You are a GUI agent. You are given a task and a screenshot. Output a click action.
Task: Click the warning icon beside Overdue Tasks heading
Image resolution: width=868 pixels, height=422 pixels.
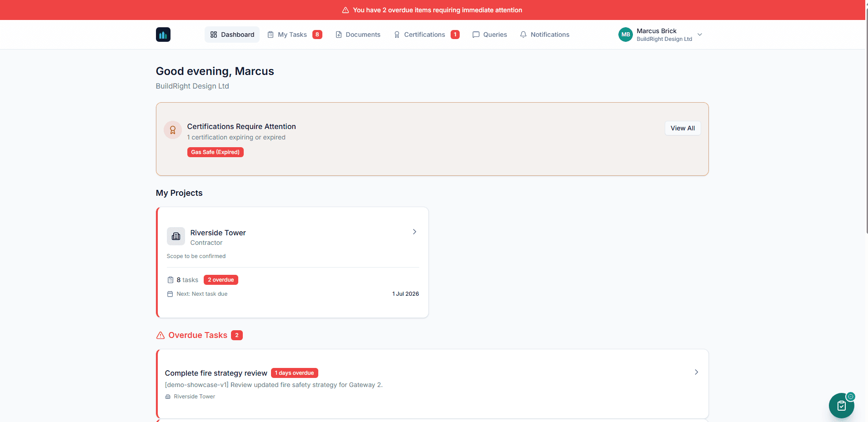point(161,335)
